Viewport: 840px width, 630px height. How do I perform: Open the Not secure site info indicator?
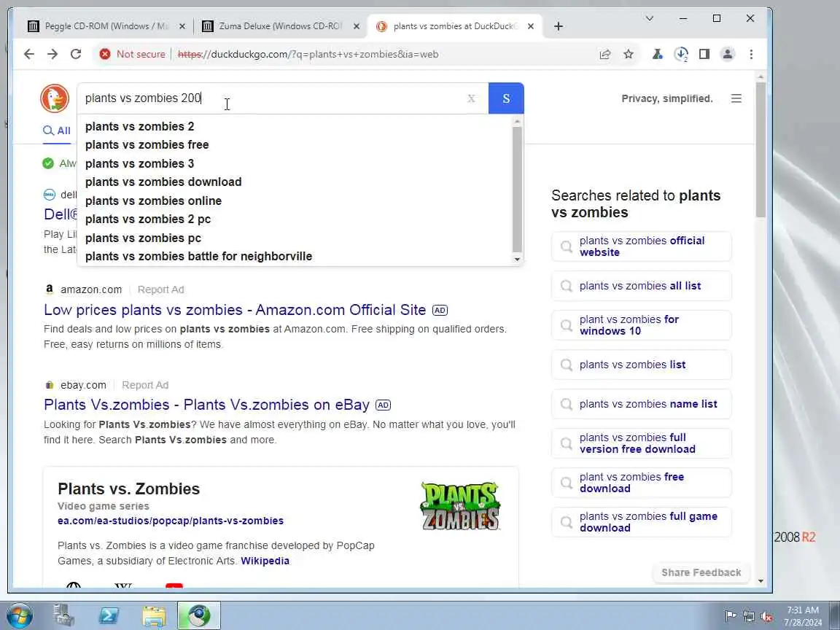[132, 54]
